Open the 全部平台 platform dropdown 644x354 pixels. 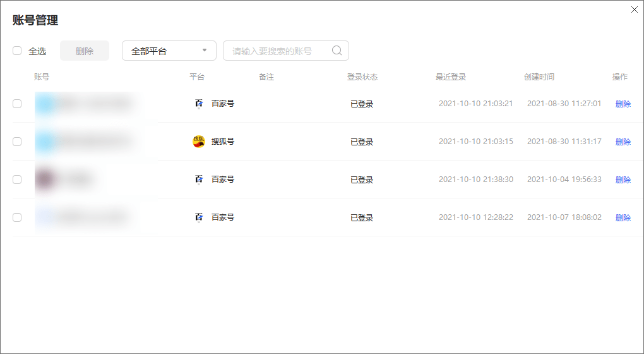[x=169, y=51]
